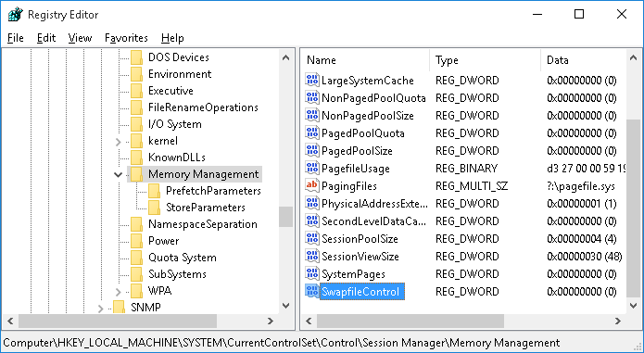Select the PrefetchParameters subkey
The height and width of the screenshot is (353, 644).
pos(213,191)
